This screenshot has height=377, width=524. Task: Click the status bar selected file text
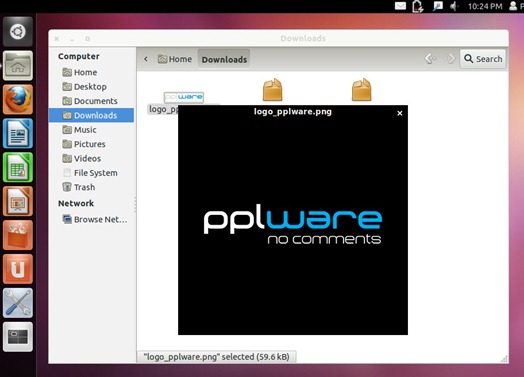pos(216,357)
